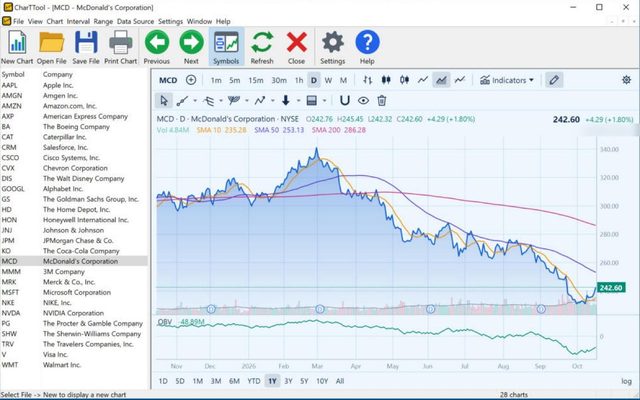This screenshot has width=640, height=400.
Task: Click the New Chart toolbar icon
Action: tap(17, 47)
